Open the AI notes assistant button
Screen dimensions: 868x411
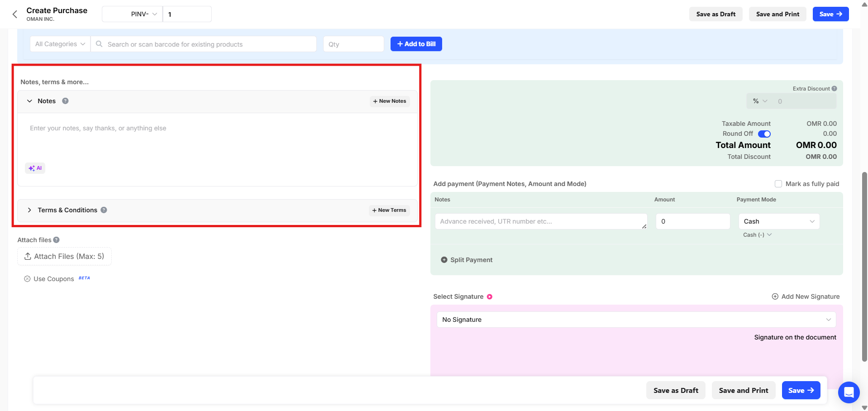35,168
